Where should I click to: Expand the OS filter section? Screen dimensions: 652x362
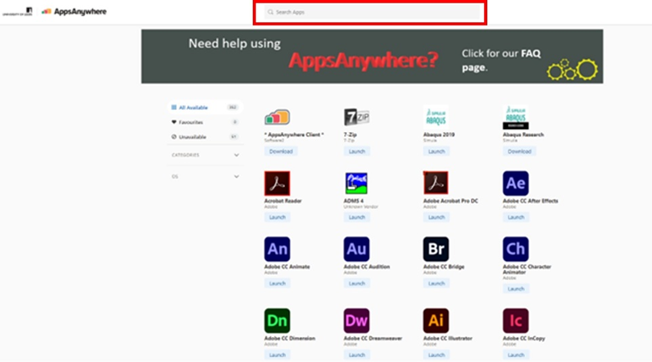point(205,177)
